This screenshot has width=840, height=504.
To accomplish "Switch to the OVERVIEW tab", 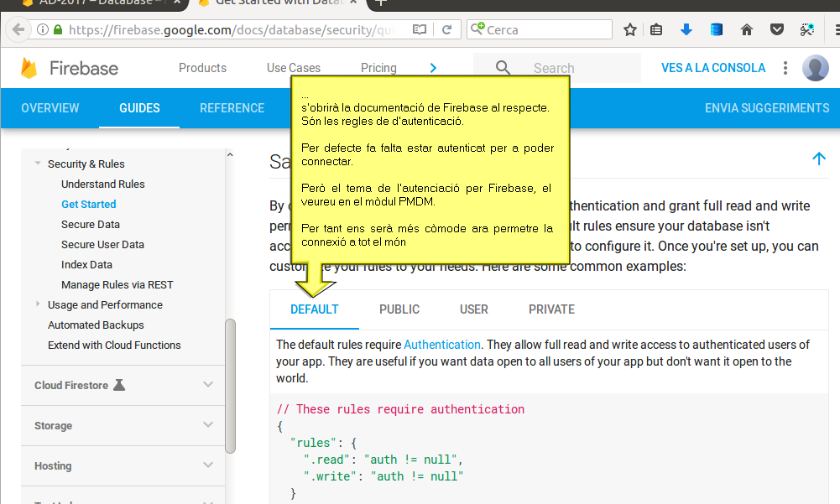I will point(50,108).
